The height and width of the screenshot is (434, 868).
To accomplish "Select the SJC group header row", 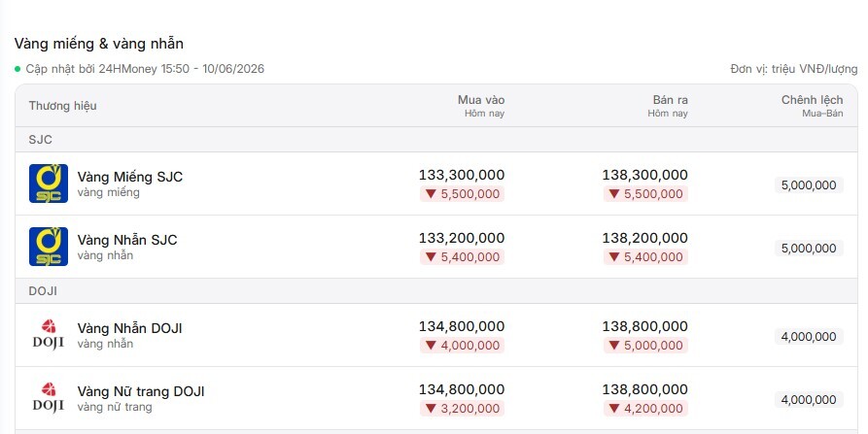I will (x=436, y=139).
